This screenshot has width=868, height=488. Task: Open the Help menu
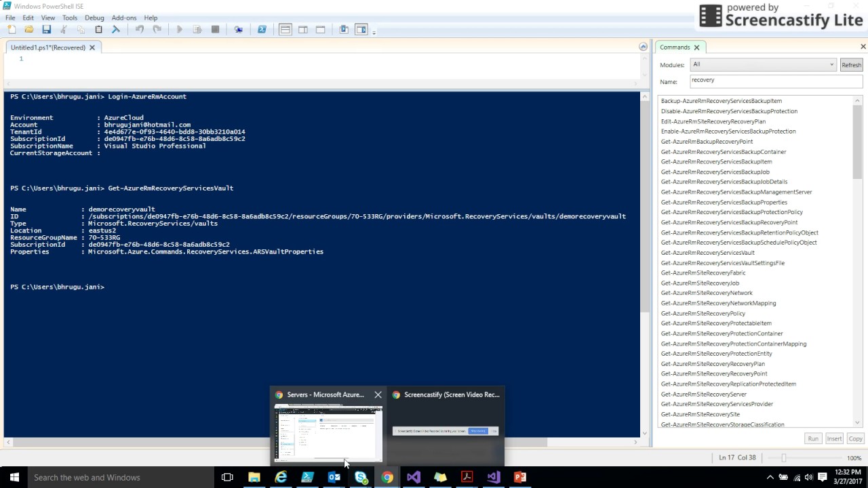[x=151, y=18]
